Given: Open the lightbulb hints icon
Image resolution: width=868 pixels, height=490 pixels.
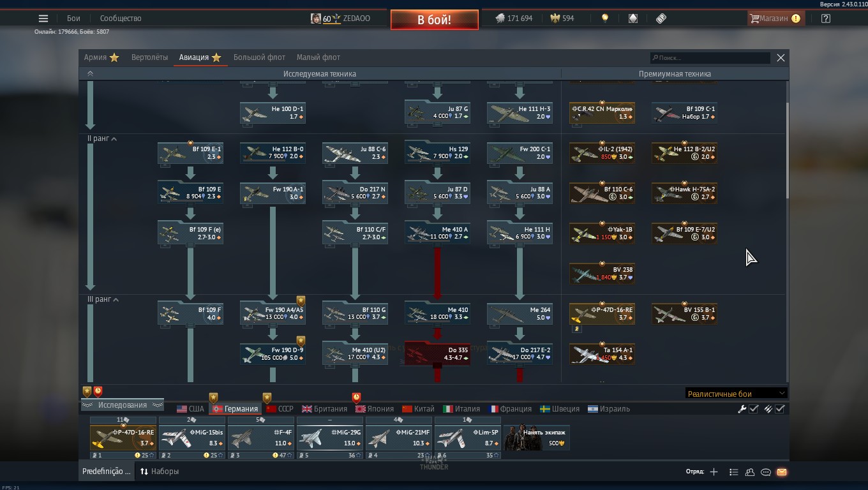Looking at the screenshot, I should (605, 19).
